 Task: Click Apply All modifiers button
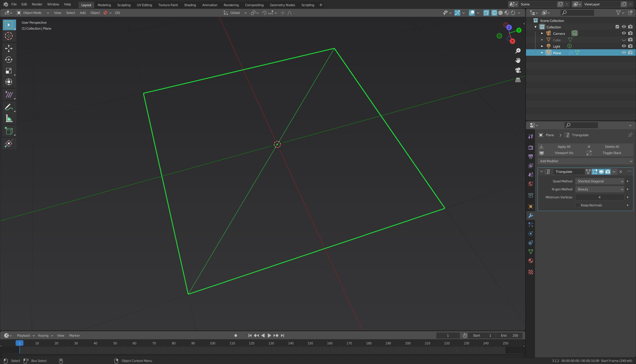coord(561,147)
